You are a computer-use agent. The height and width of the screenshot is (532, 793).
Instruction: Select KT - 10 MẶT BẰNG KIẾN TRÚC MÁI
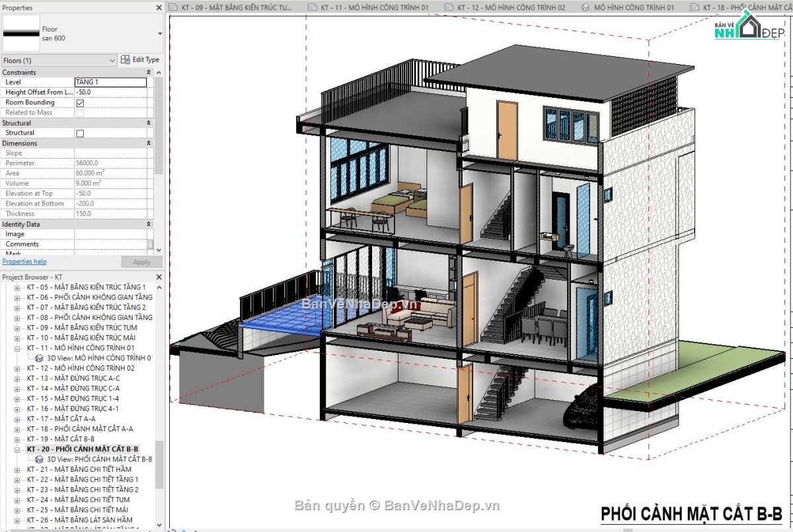coord(82,338)
